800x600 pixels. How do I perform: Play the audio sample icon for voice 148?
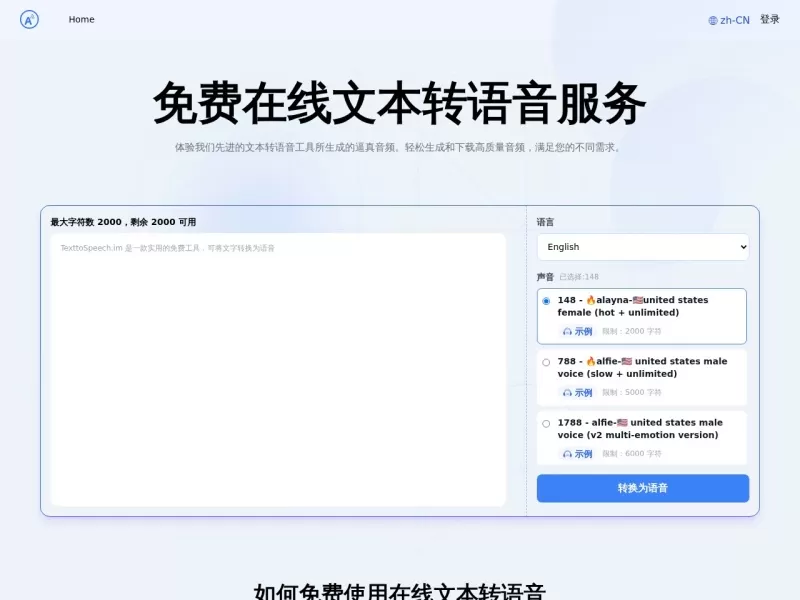pyautogui.click(x=567, y=330)
